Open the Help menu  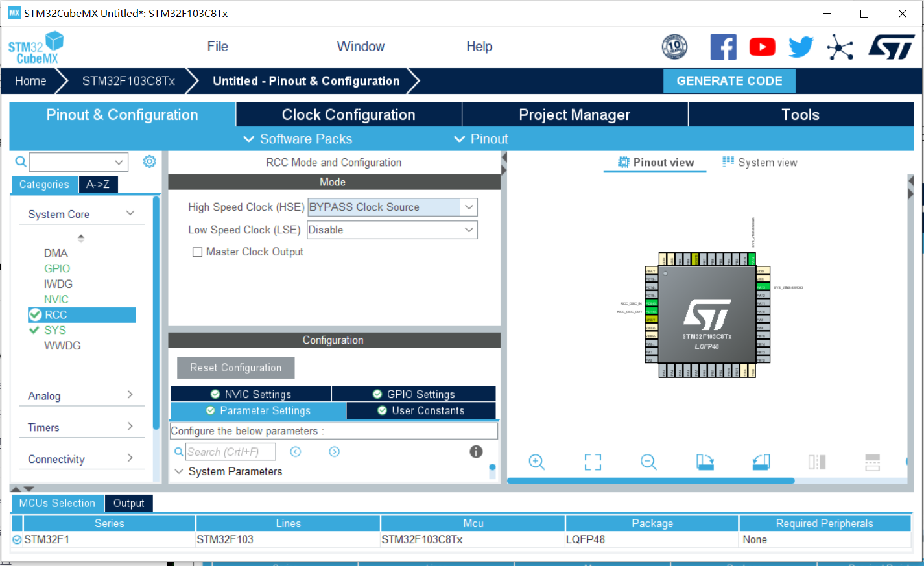(x=479, y=47)
